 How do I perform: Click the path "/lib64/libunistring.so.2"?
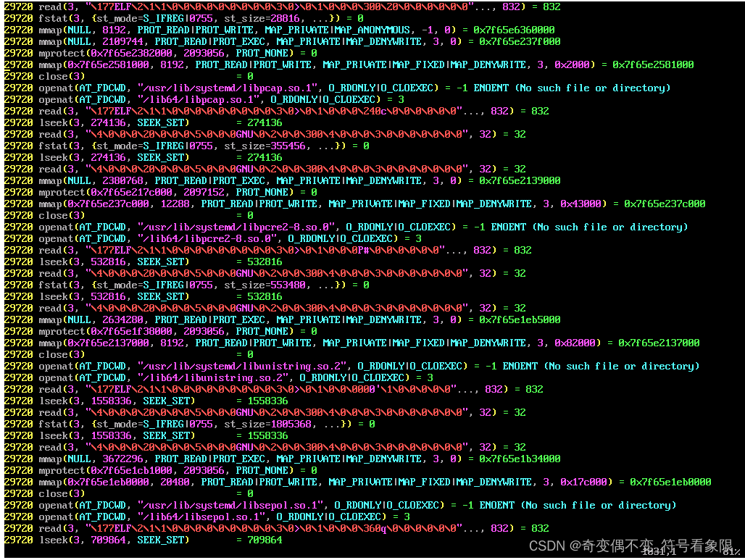[213, 378]
